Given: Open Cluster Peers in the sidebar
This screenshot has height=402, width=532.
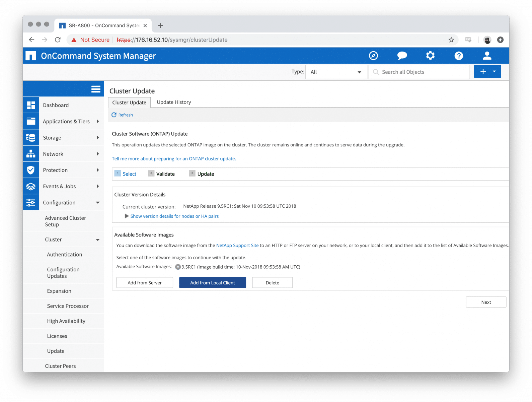Looking at the screenshot, I should [x=60, y=366].
